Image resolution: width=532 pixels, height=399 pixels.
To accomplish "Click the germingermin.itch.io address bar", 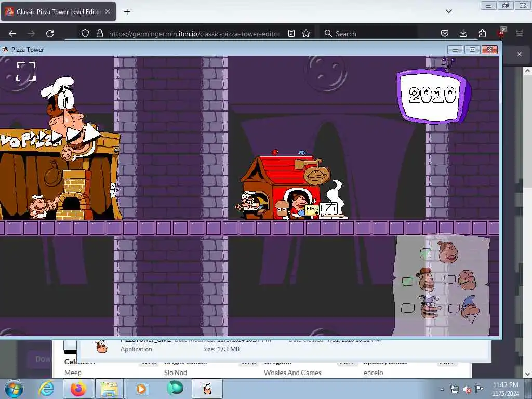I will click(x=194, y=34).
